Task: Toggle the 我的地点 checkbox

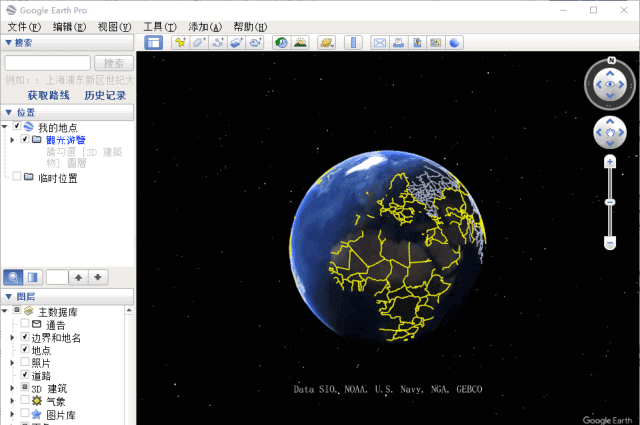Action: click(x=17, y=126)
